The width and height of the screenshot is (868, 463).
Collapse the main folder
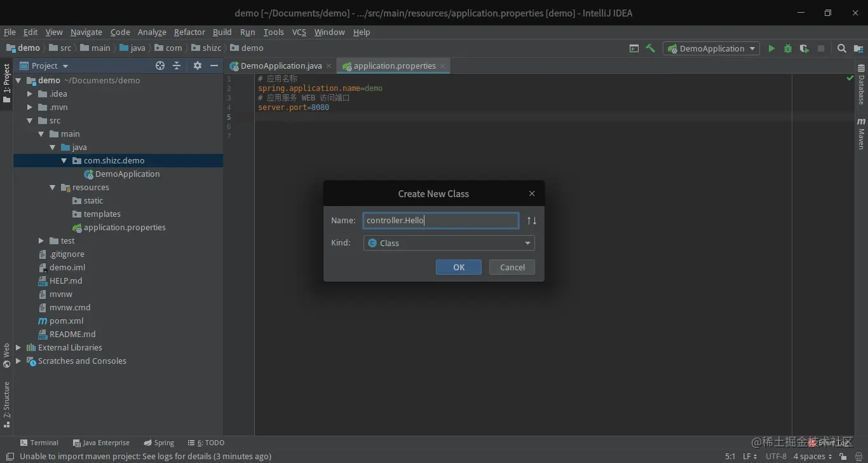[41, 134]
